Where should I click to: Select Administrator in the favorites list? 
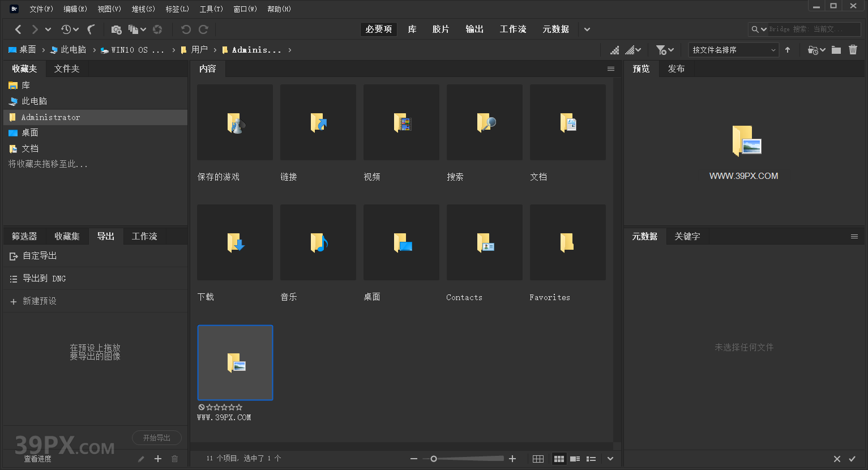click(x=95, y=117)
